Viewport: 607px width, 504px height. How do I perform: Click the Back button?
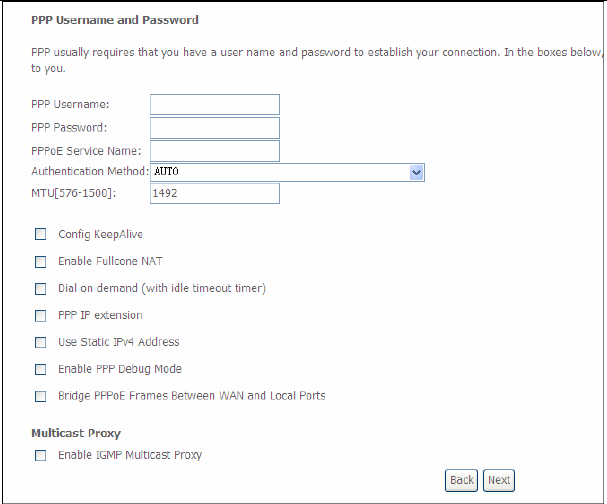(461, 480)
